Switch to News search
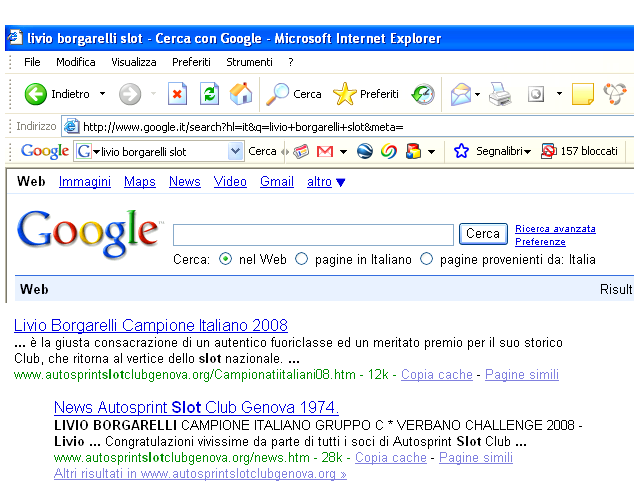Viewport: 634px width, 500px height. tap(185, 181)
